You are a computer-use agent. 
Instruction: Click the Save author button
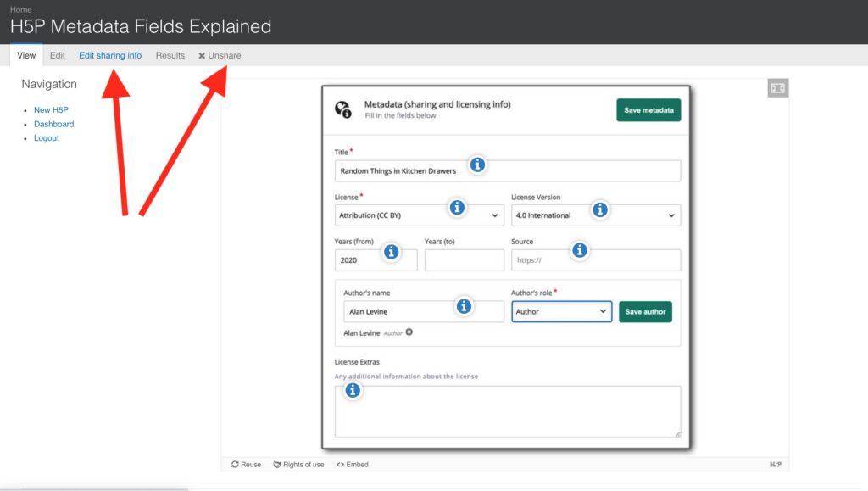[x=645, y=312]
